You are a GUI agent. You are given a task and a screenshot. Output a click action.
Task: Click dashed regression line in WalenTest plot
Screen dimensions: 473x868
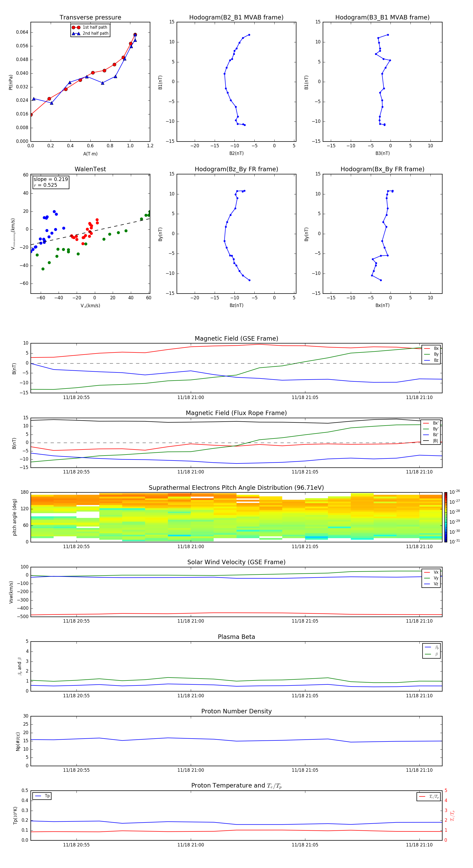click(x=90, y=232)
